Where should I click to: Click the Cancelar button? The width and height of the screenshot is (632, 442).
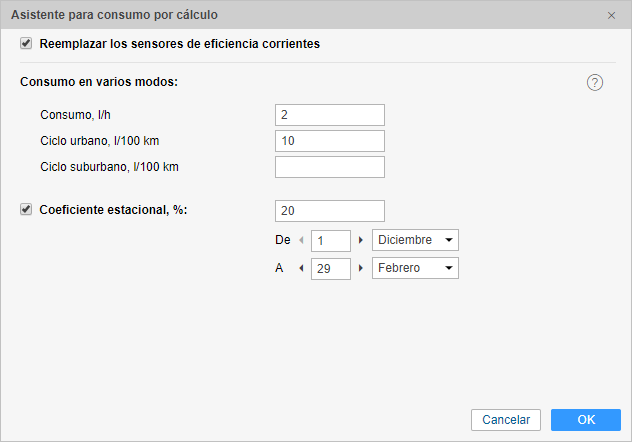point(506,420)
